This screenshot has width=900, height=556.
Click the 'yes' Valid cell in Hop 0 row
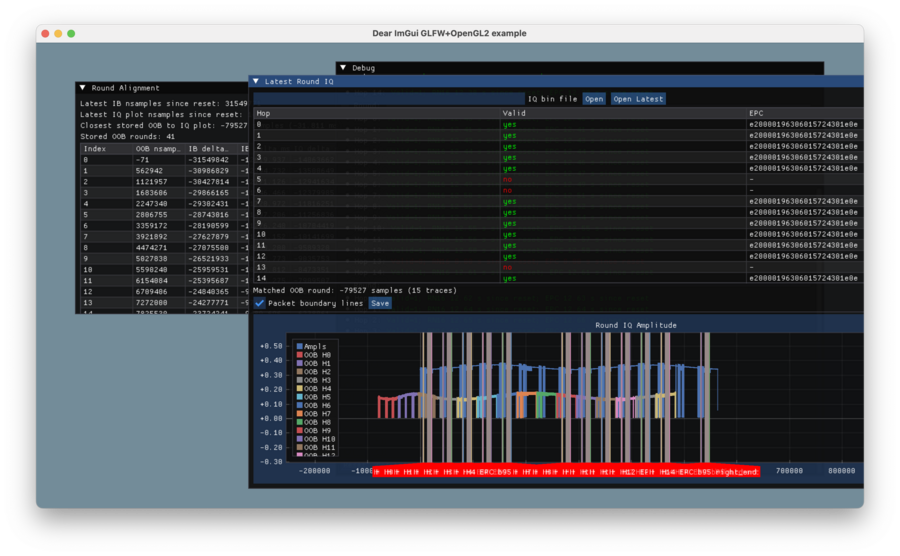click(509, 125)
